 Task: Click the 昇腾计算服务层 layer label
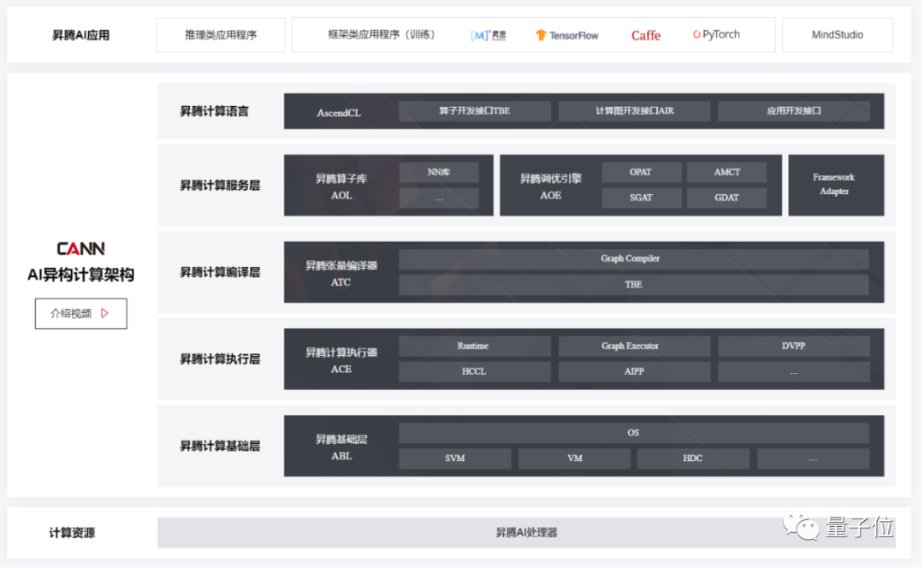click(x=220, y=186)
